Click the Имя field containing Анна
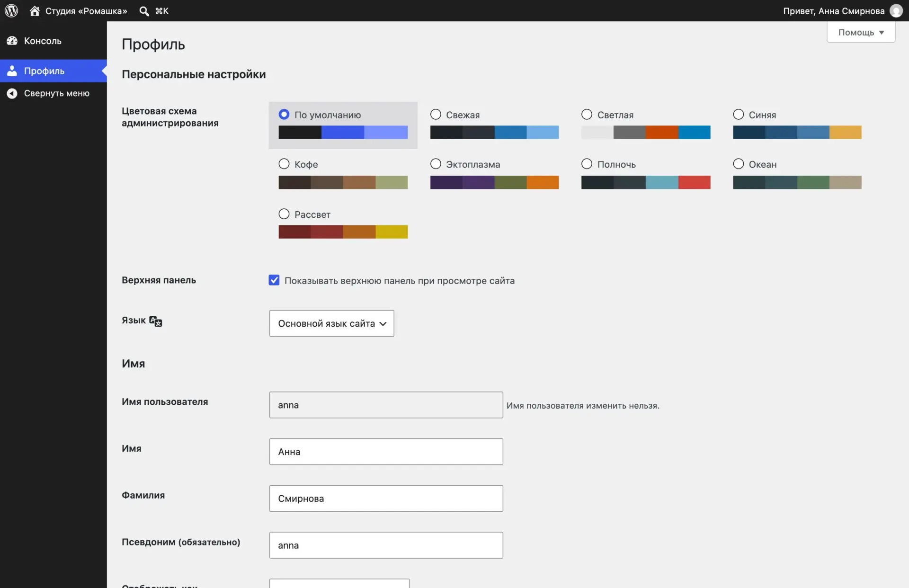Image resolution: width=909 pixels, height=588 pixels. [386, 452]
